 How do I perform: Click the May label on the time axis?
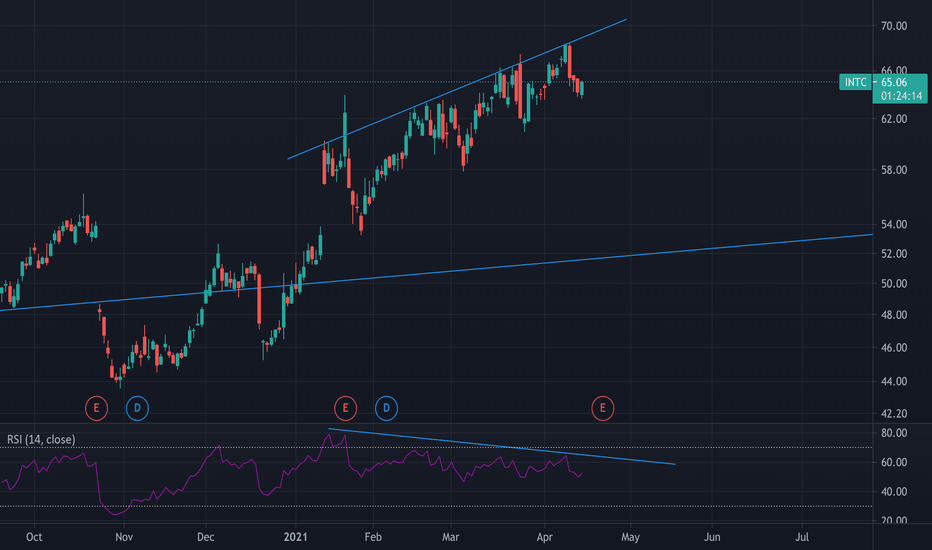630,537
